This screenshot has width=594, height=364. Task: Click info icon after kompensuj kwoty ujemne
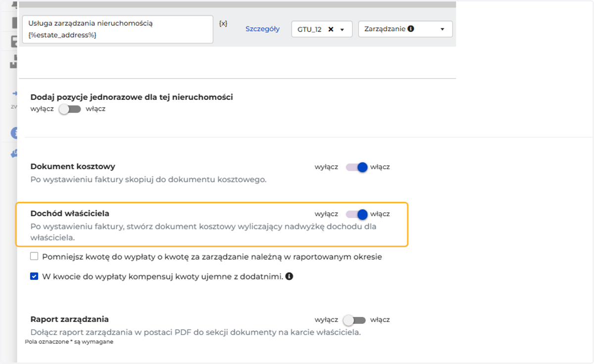click(x=289, y=276)
